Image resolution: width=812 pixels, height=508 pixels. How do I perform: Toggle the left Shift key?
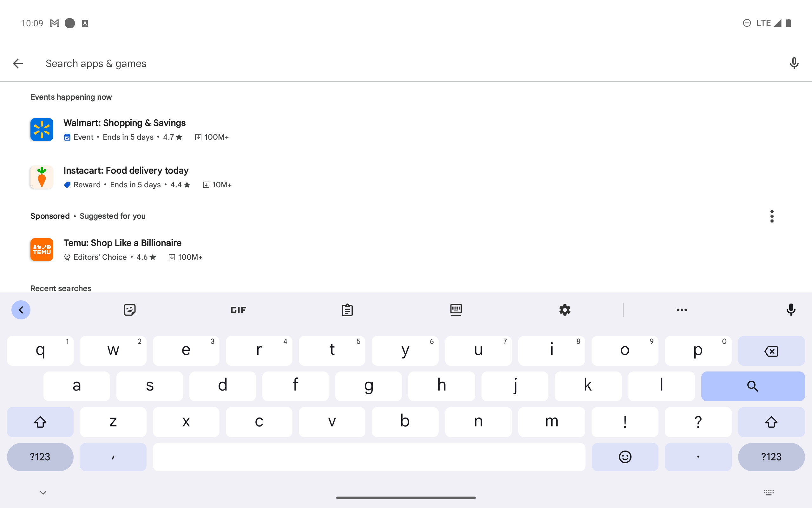click(x=40, y=422)
